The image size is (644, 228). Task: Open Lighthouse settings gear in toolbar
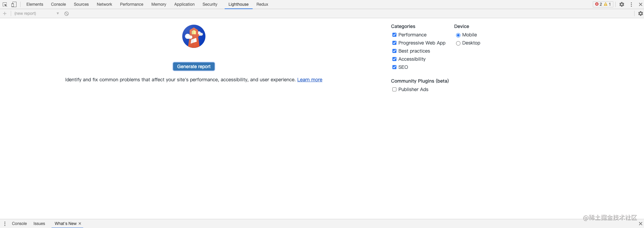click(x=640, y=13)
